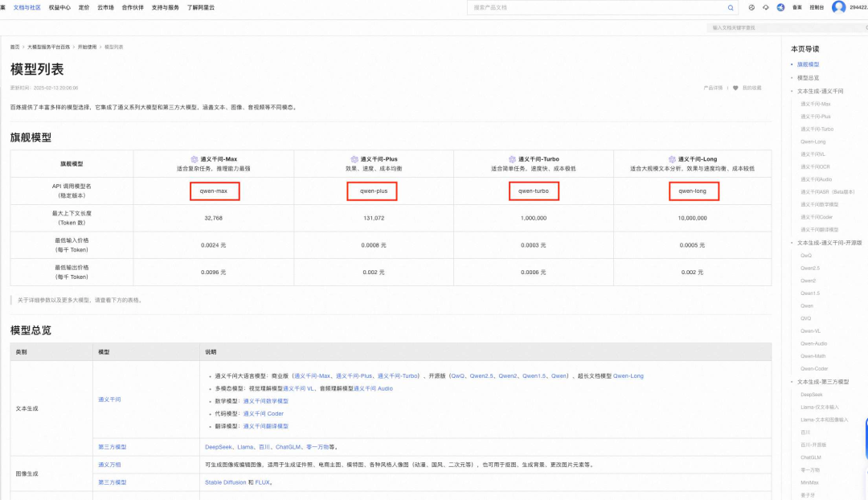Open the 通义千问-Plus link in the overview
This screenshot has height=500, width=868.
[354, 376]
